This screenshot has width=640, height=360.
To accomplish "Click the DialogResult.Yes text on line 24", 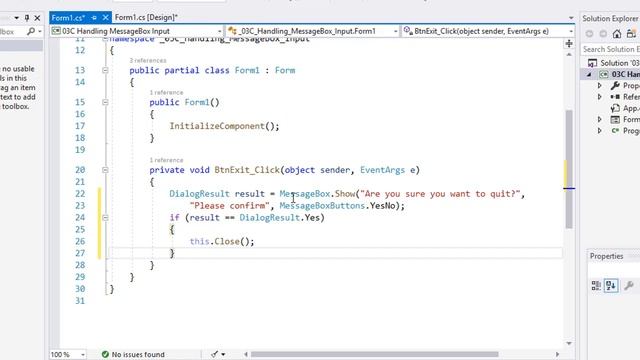I will pos(280,218).
